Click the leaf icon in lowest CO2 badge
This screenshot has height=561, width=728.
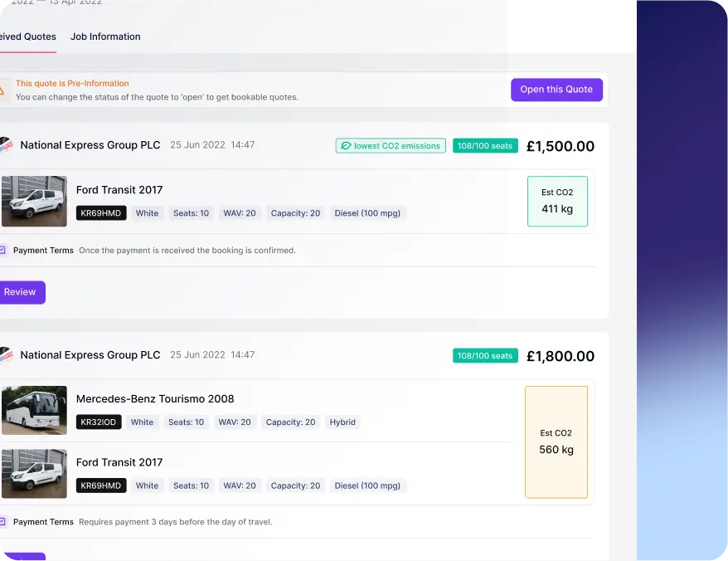pyautogui.click(x=346, y=146)
